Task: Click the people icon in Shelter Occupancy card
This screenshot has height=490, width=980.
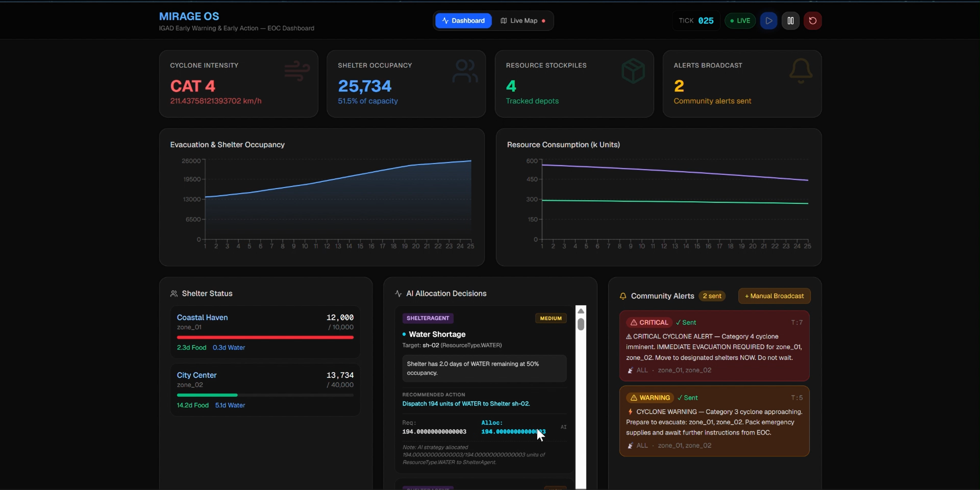Action: coord(465,71)
